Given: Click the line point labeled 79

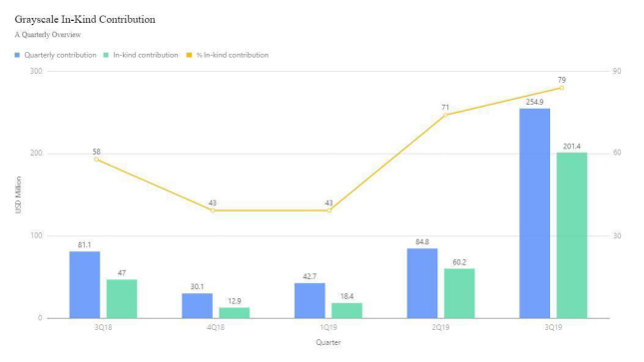Looking at the screenshot, I should pos(562,88).
